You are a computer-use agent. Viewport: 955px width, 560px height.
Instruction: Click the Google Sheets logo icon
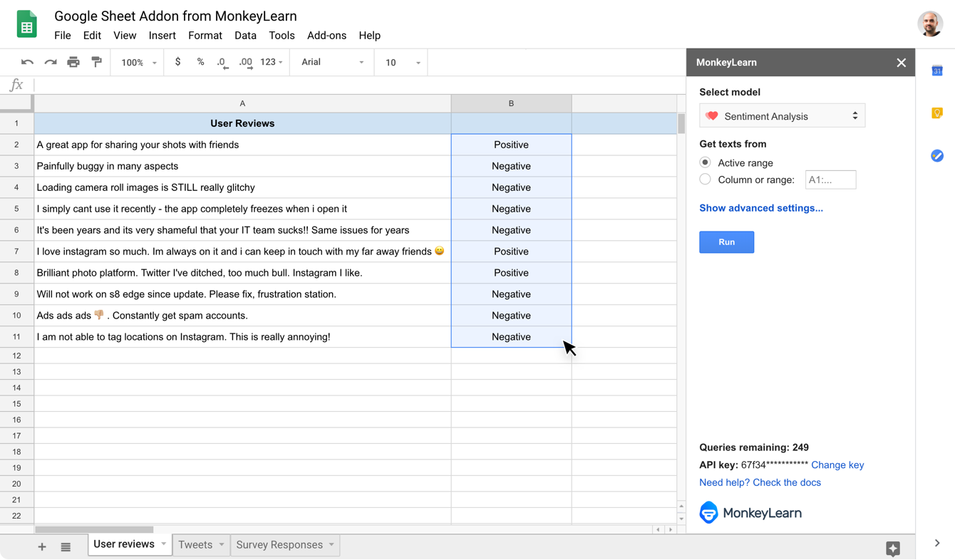pyautogui.click(x=26, y=24)
